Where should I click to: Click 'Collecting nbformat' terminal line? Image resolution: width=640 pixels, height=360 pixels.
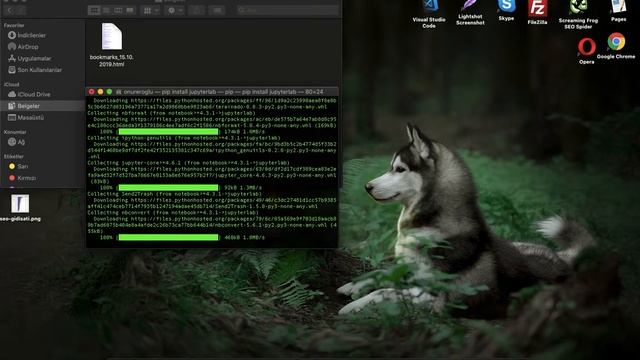coord(171,113)
